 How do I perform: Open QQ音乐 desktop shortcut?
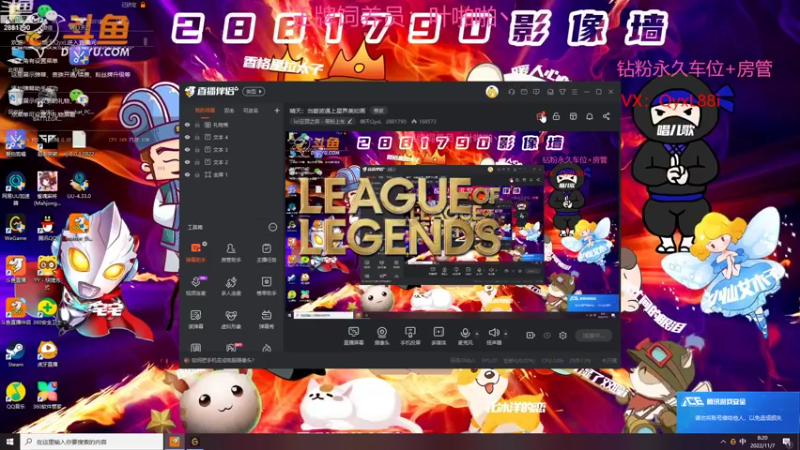(x=15, y=396)
